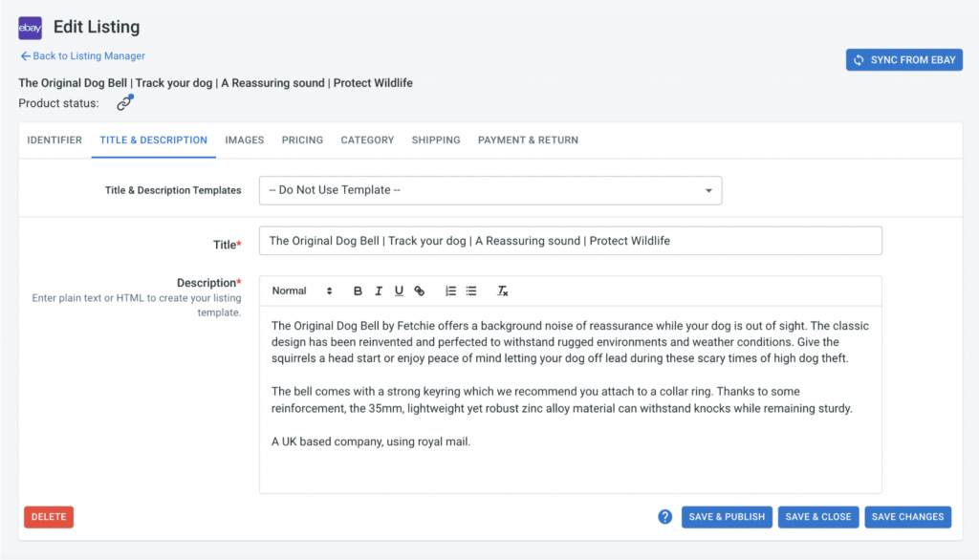The image size is (979, 560).
Task: Clear text formatting in the editor
Action: tap(502, 291)
